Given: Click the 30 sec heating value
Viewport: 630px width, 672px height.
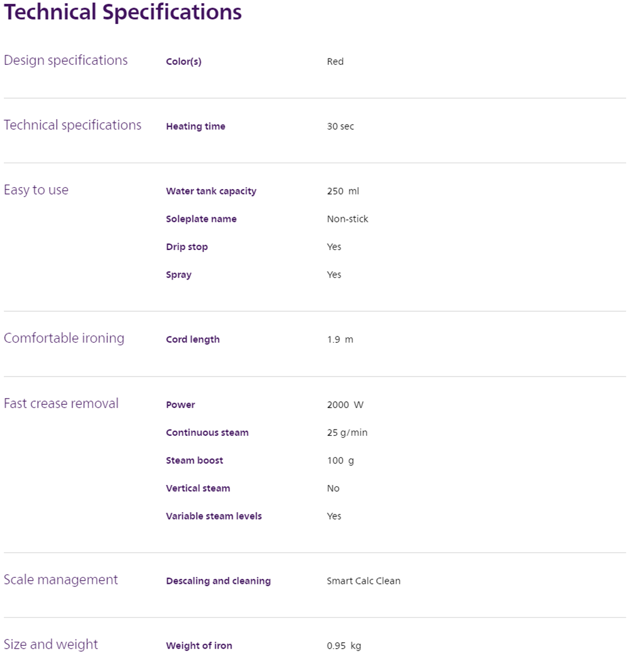Looking at the screenshot, I should point(340,127).
